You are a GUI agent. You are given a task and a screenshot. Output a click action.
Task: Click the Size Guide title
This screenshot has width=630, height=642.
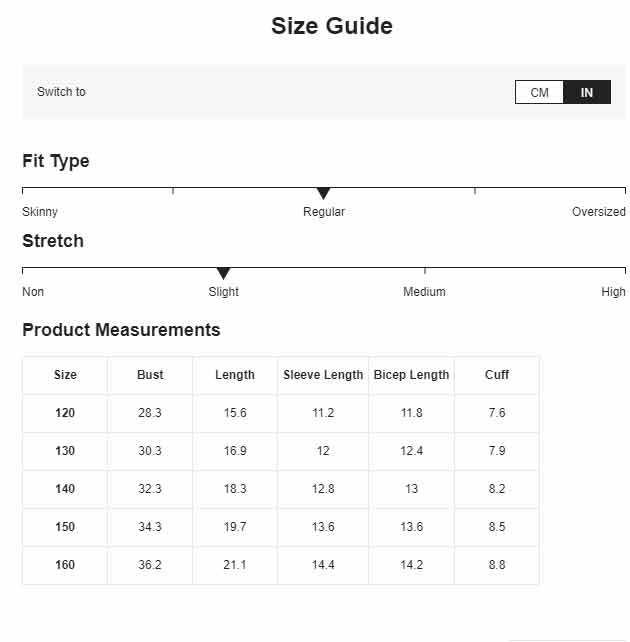332,26
